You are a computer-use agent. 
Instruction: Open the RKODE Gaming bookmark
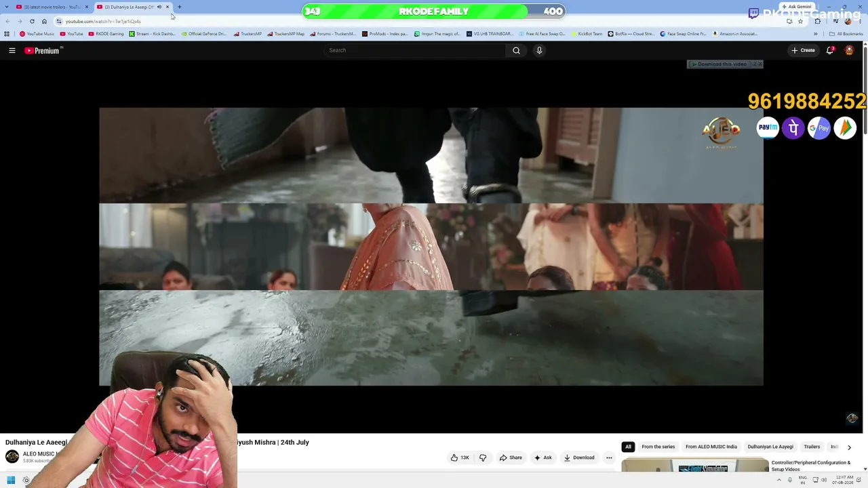(x=106, y=34)
